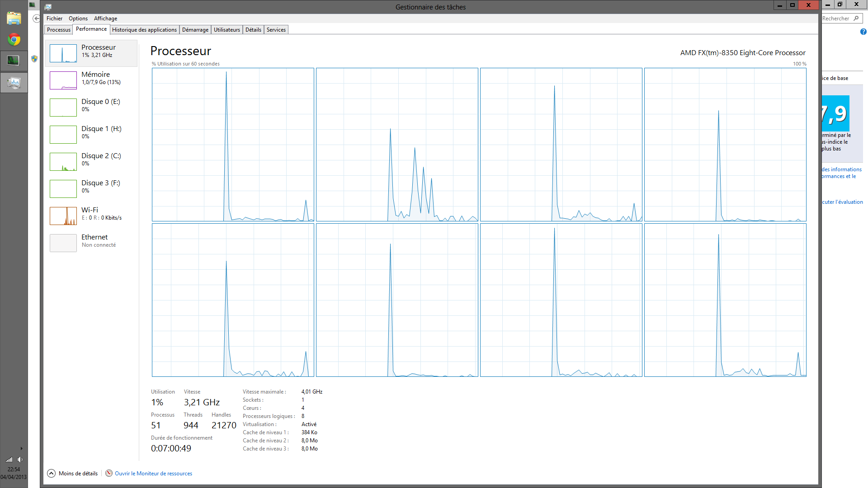Open File Explorer from the taskbar
The height and width of the screenshot is (488, 868).
tap(14, 18)
